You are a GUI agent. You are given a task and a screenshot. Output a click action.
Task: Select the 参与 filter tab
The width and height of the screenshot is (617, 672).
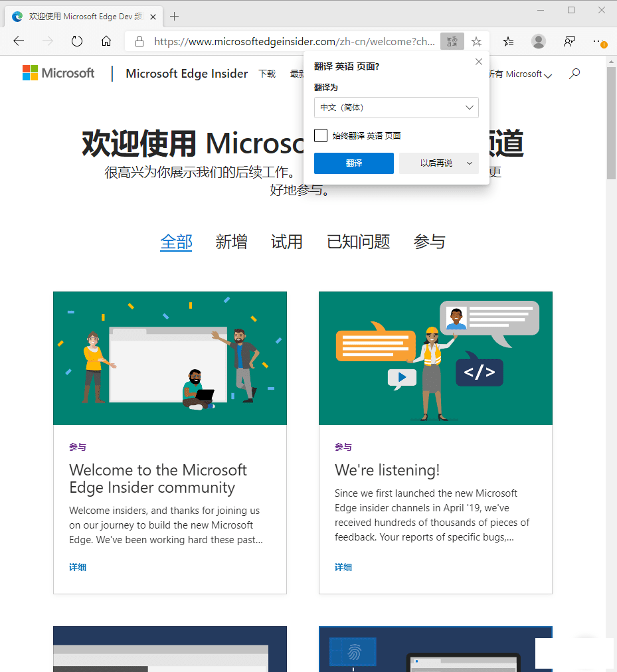pos(429,242)
